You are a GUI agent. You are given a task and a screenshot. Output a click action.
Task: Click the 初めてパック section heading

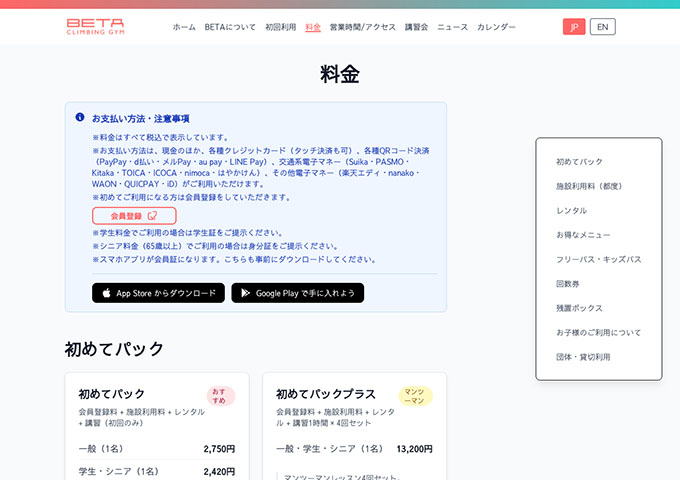114,349
